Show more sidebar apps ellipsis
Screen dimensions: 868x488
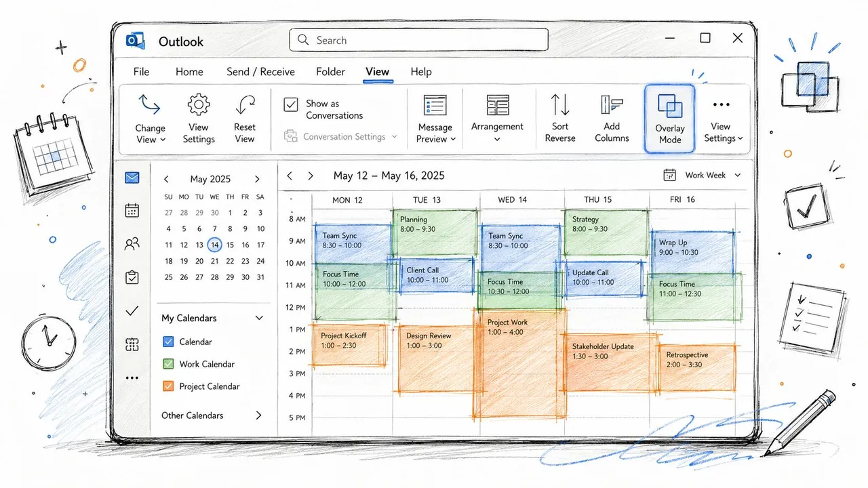[132, 378]
